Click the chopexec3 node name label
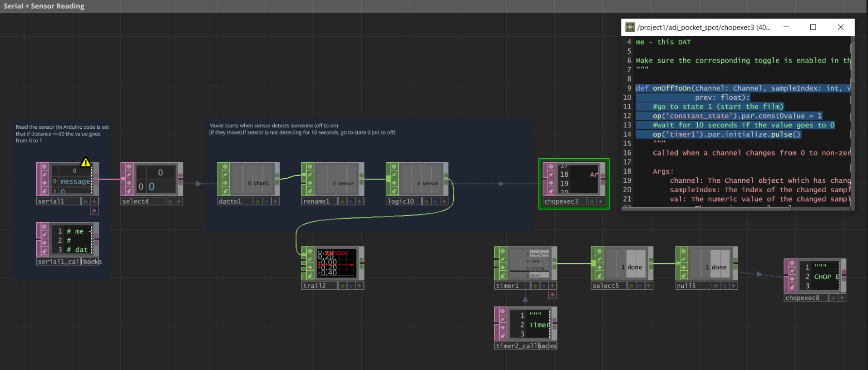The width and height of the screenshot is (868, 370). click(x=561, y=201)
